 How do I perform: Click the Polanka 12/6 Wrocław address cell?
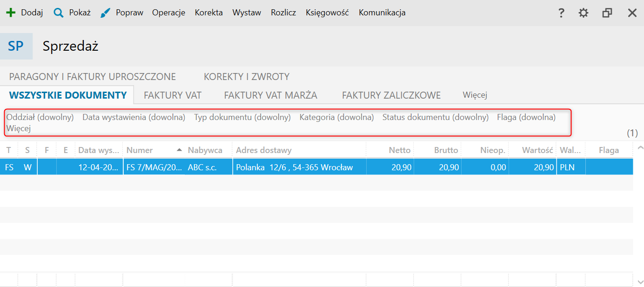click(299, 167)
